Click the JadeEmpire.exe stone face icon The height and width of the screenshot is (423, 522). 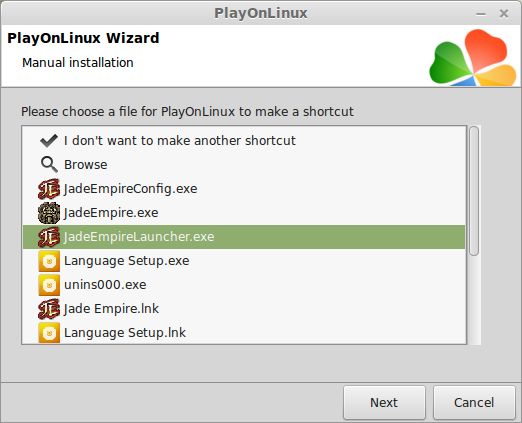click(x=49, y=213)
